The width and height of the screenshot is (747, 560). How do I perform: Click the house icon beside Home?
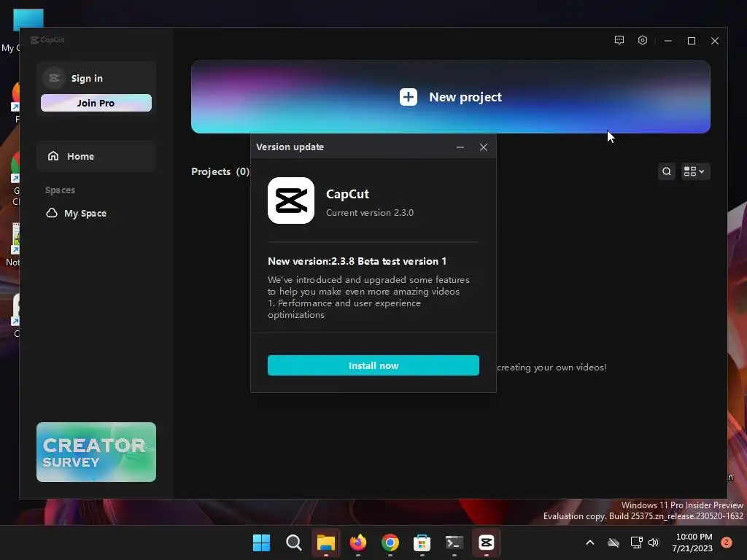(x=53, y=156)
